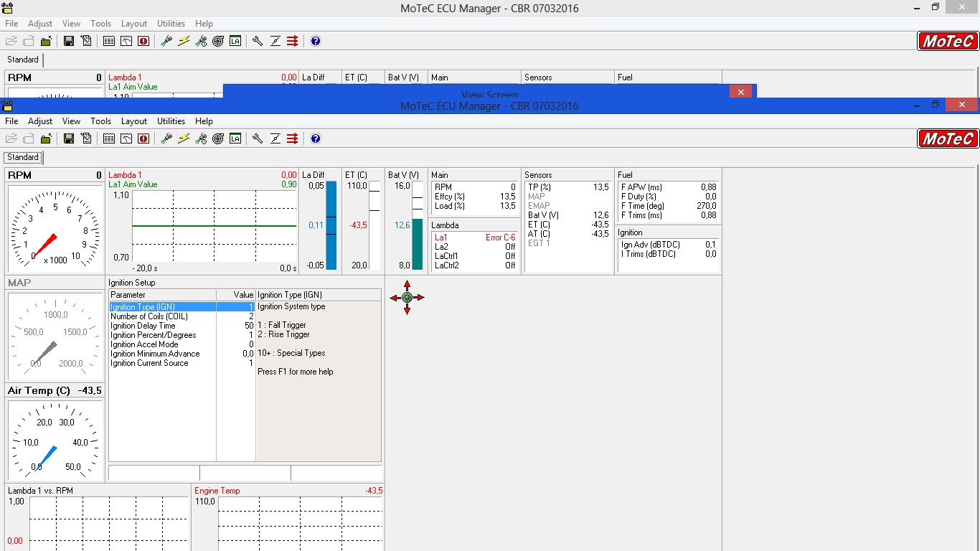The width and height of the screenshot is (980, 551).
Task: Click the MAP dial gauge
Action: (x=55, y=336)
